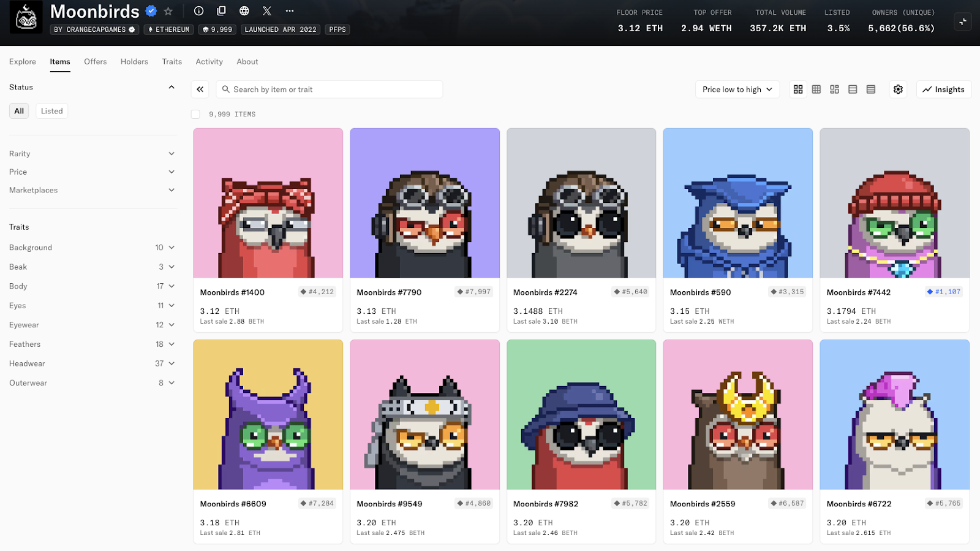Screen dimensions: 980x551
Task: Switch to the Activity tab
Action: [x=209, y=62]
